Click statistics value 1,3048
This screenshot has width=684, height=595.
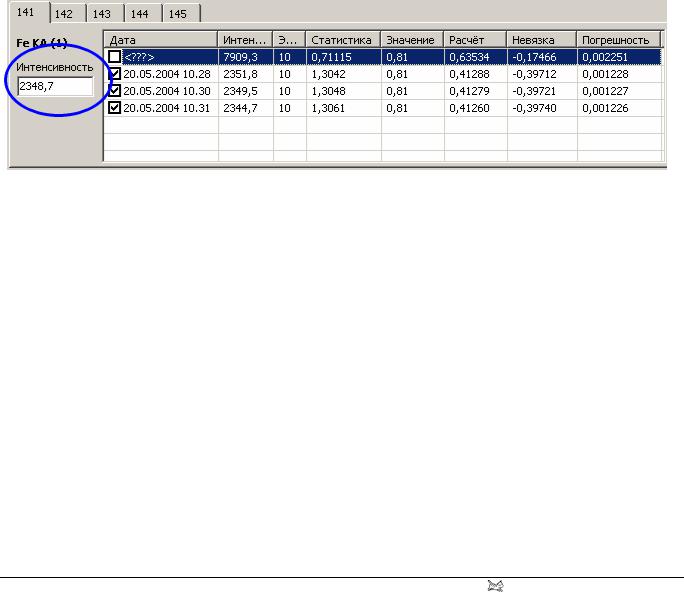click(x=328, y=91)
